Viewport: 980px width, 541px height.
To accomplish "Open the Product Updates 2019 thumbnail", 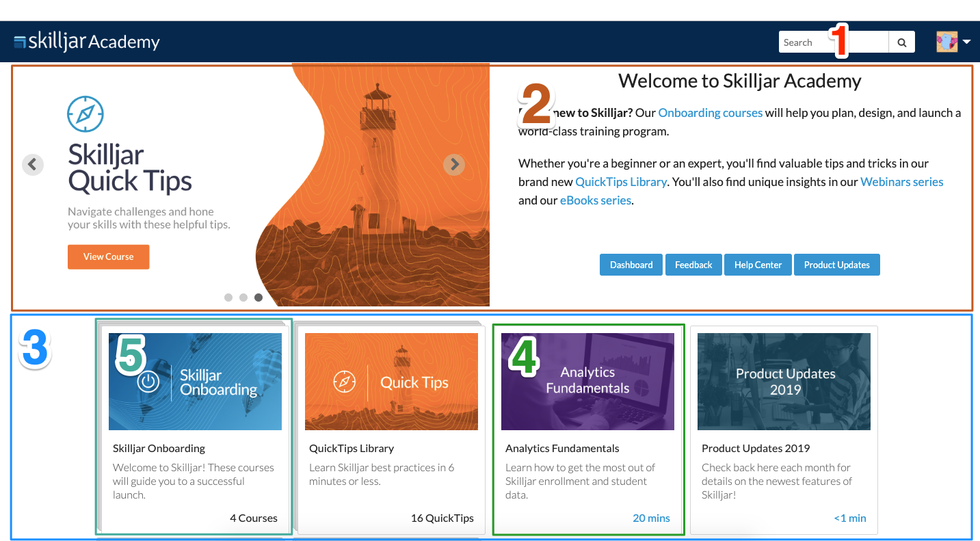I will click(784, 382).
